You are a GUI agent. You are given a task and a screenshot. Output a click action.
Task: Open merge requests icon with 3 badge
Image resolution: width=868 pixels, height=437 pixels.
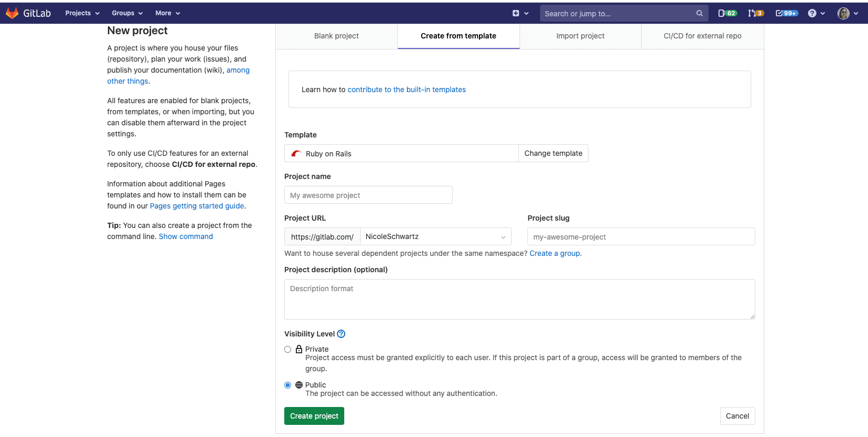click(x=755, y=13)
